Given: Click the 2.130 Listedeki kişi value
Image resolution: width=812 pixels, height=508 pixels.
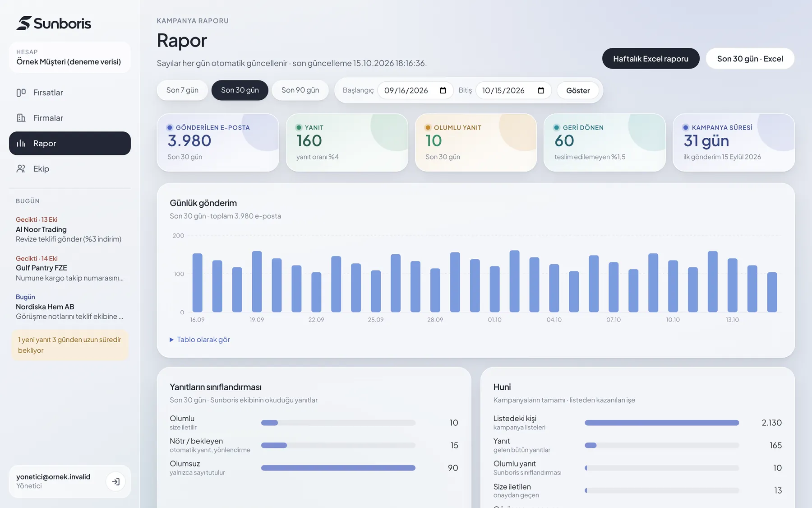Looking at the screenshot, I should 772,423.
